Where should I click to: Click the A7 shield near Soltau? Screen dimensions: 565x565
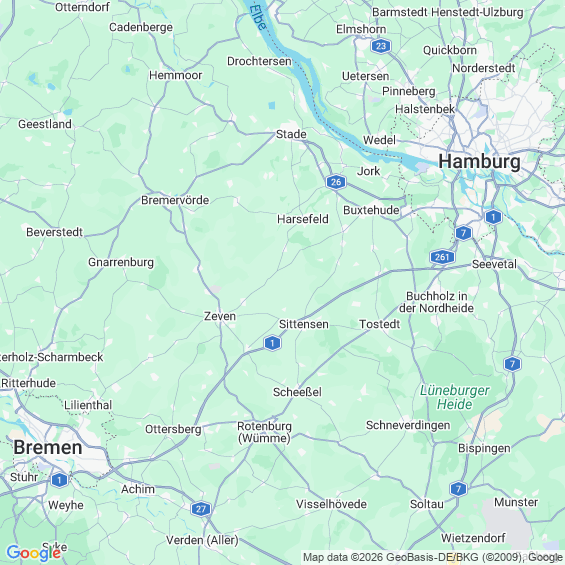[x=458, y=489]
